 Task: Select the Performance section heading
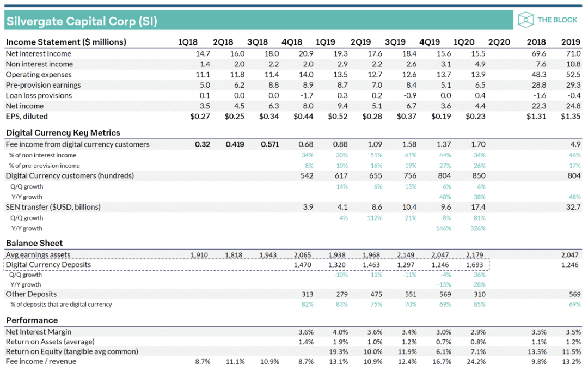pos(32,320)
